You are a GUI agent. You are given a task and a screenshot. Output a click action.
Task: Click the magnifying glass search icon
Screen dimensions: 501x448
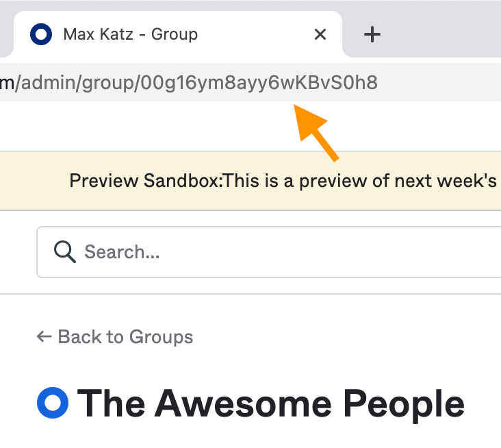pyautogui.click(x=64, y=251)
